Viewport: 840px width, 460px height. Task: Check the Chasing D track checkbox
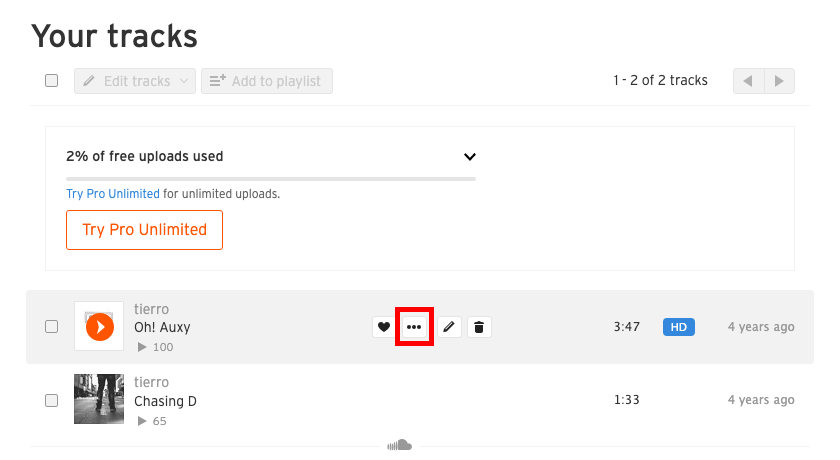[52, 400]
